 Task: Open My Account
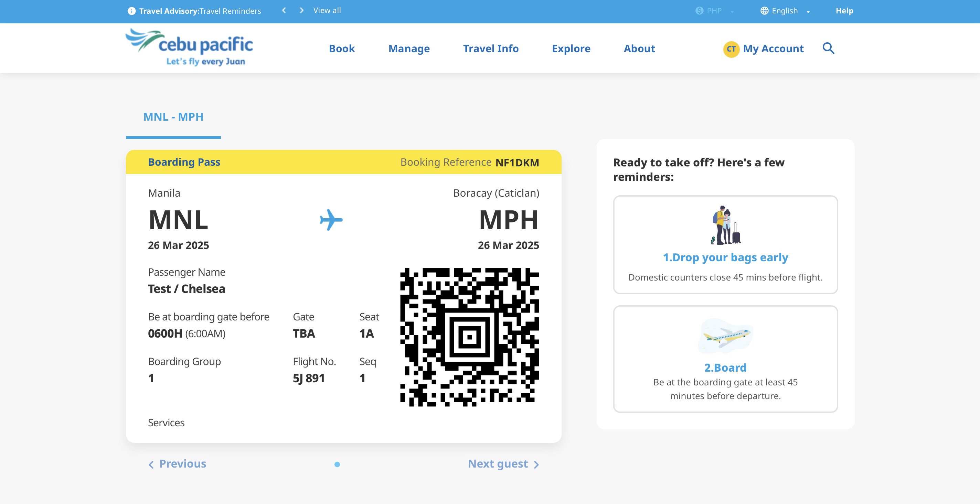[773, 49]
